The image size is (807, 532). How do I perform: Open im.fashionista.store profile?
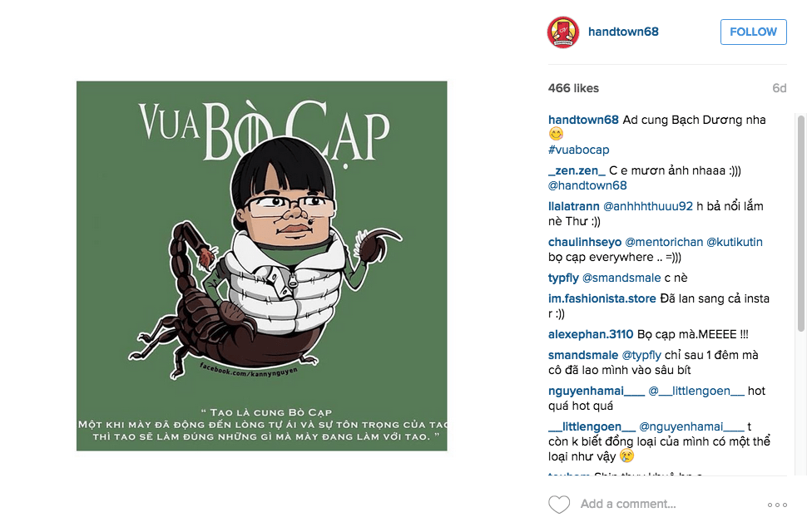[602, 298]
